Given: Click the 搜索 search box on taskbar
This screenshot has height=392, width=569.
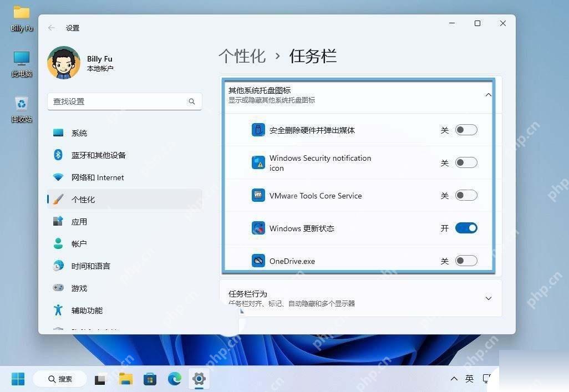Looking at the screenshot, I should click(60, 379).
